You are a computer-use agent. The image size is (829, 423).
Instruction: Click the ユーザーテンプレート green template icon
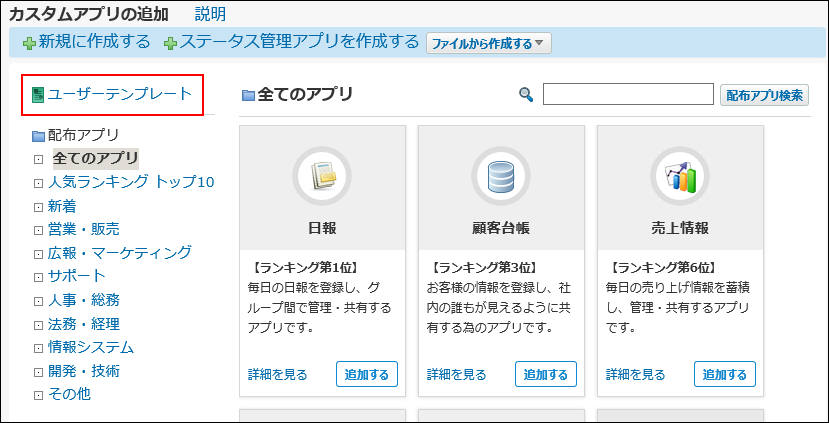(x=38, y=95)
